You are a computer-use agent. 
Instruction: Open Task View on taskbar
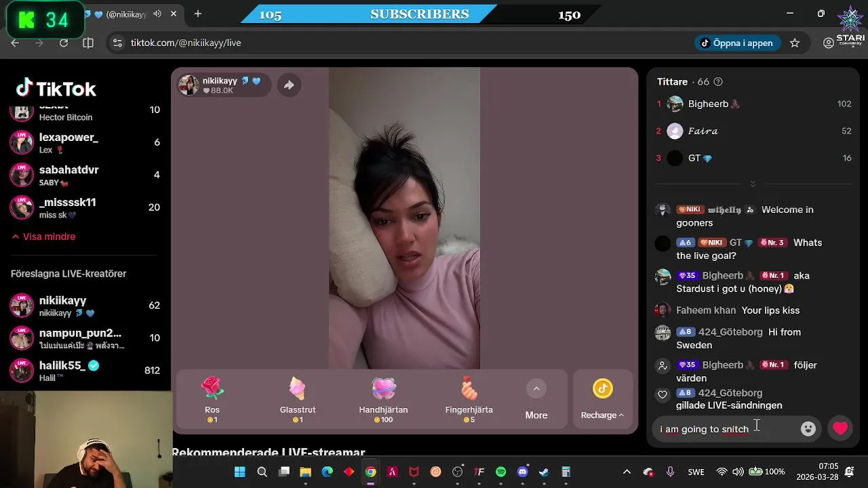coord(284,472)
